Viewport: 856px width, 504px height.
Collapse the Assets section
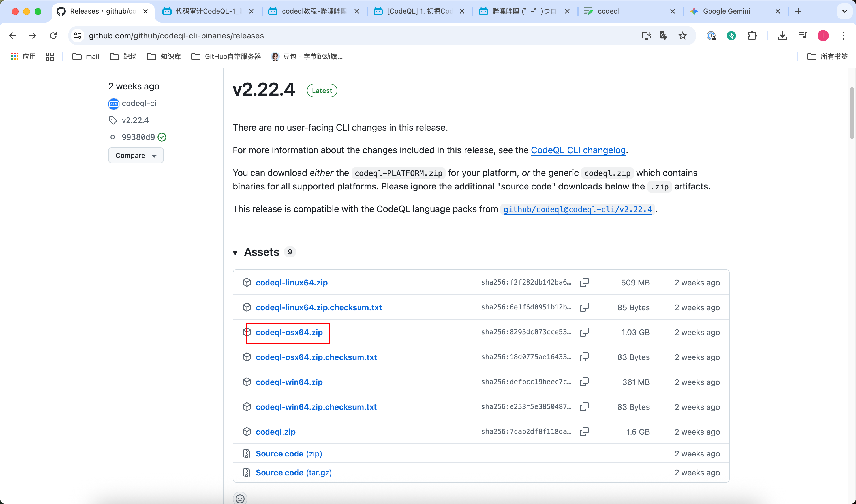pyautogui.click(x=235, y=253)
